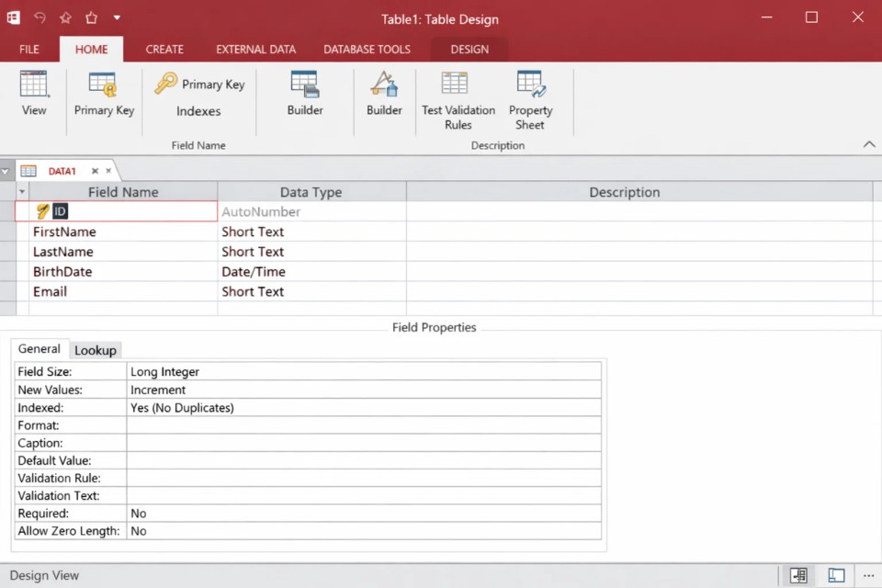This screenshot has height=588, width=882.
Task: Collapse the ribbon using the chevron
Action: click(x=868, y=145)
